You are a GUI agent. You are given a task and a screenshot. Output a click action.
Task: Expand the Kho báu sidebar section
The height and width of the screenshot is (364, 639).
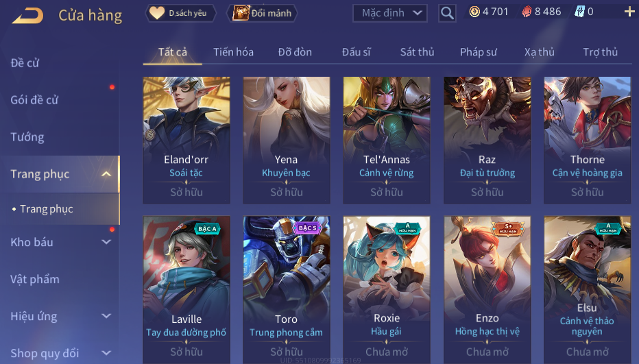(x=106, y=242)
